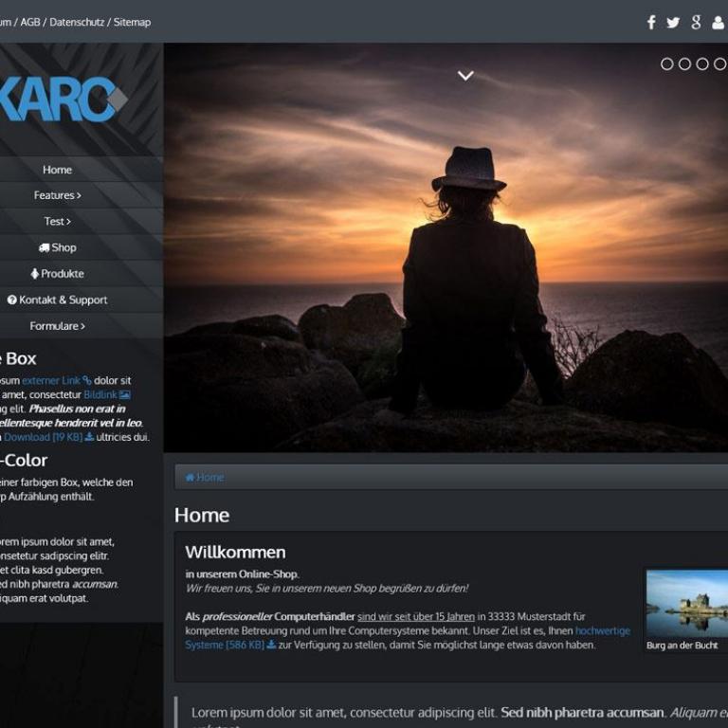Click the Twitter bird icon

point(673,22)
